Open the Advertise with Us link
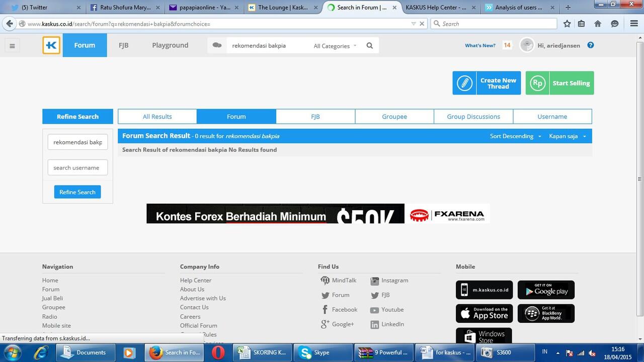Viewport: 644px width, 362px height. point(203,299)
